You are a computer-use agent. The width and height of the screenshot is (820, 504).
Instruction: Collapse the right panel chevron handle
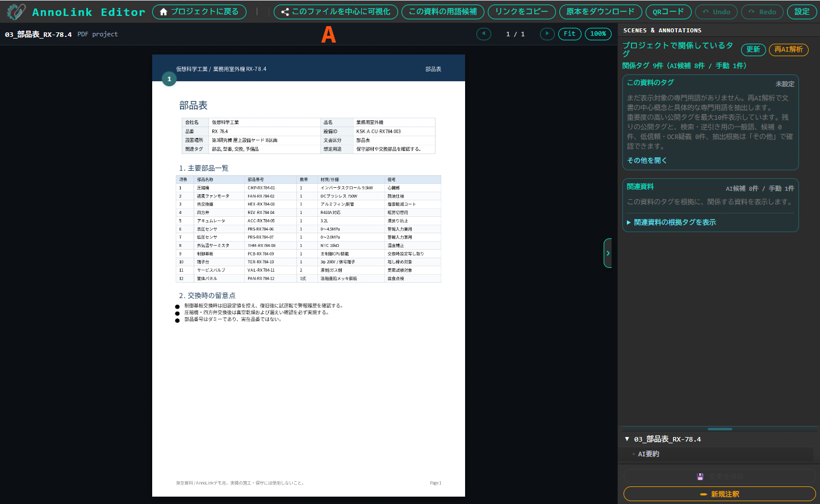608,253
